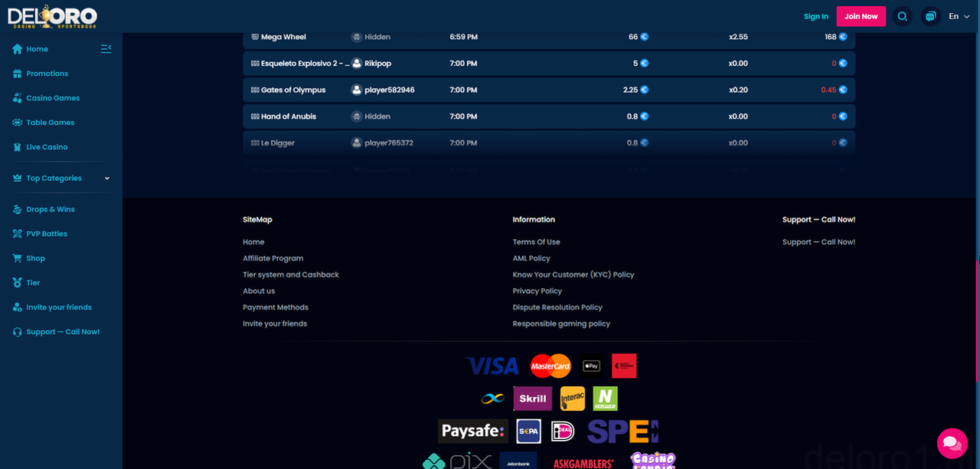980x469 pixels.
Task: Open Payment Methods footer link
Action: pos(276,307)
